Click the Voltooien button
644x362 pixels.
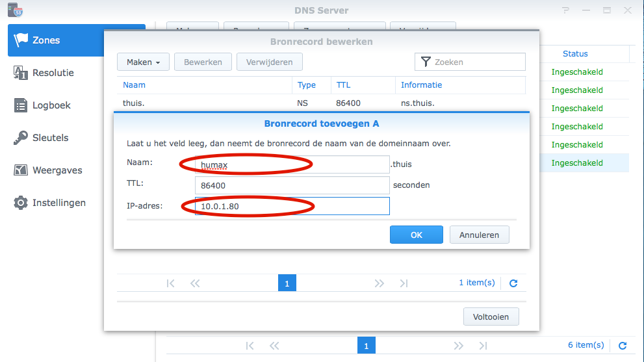coord(491,317)
